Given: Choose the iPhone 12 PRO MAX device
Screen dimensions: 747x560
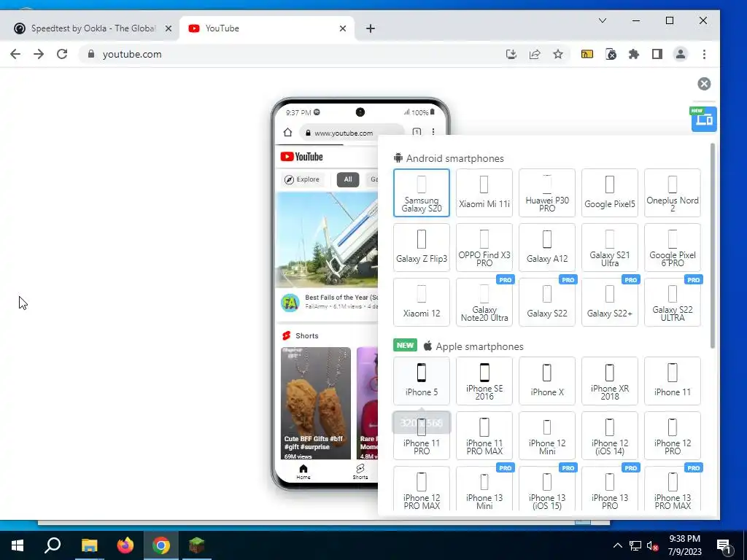Looking at the screenshot, I should [422, 489].
